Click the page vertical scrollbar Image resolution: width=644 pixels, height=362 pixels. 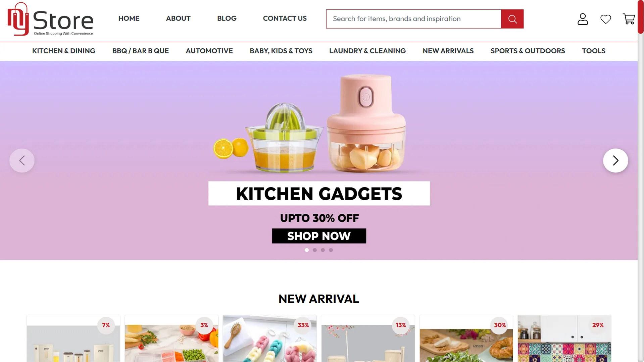pyautogui.click(x=641, y=181)
